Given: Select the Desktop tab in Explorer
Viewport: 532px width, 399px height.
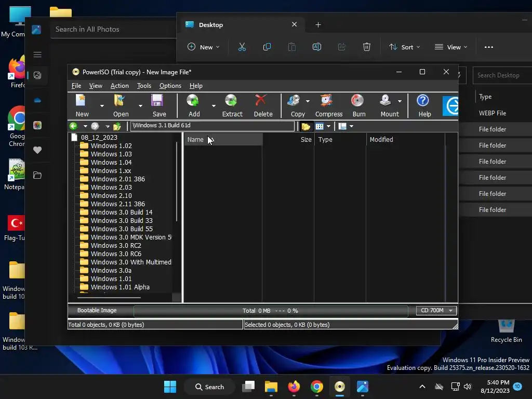Looking at the screenshot, I should [x=241, y=25].
